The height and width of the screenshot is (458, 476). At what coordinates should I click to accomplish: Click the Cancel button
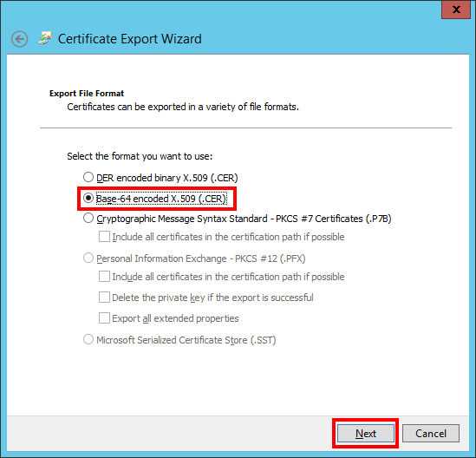[x=431, y=434]
